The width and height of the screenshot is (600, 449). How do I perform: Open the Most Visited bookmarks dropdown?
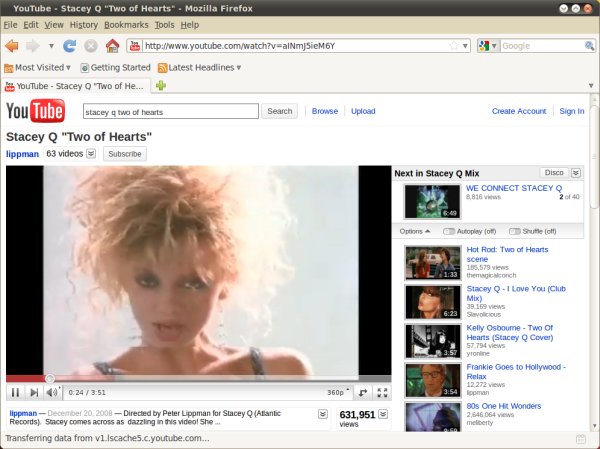[68, 68]
